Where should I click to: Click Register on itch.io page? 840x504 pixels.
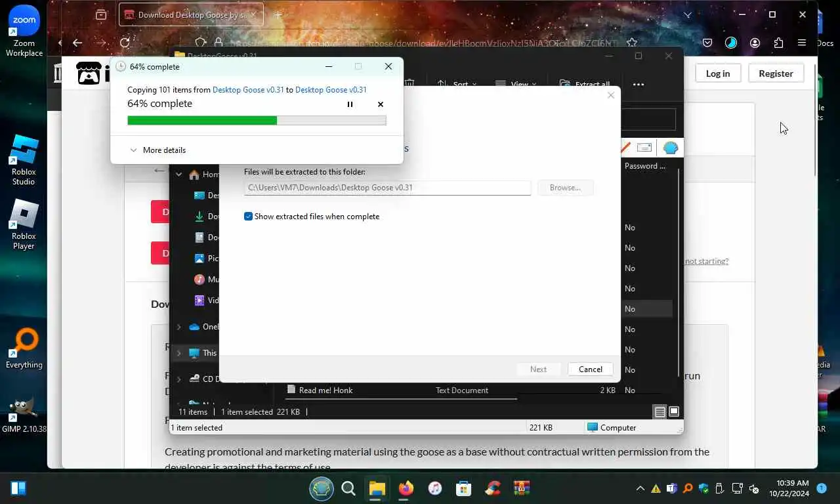(776, 73)
